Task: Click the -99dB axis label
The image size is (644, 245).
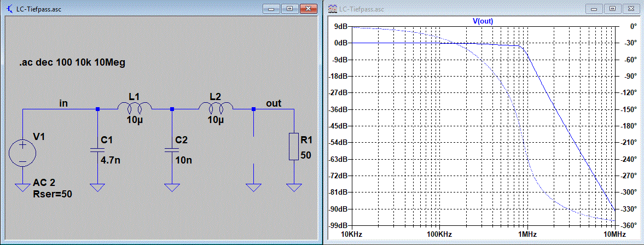Action: (339, 226)
